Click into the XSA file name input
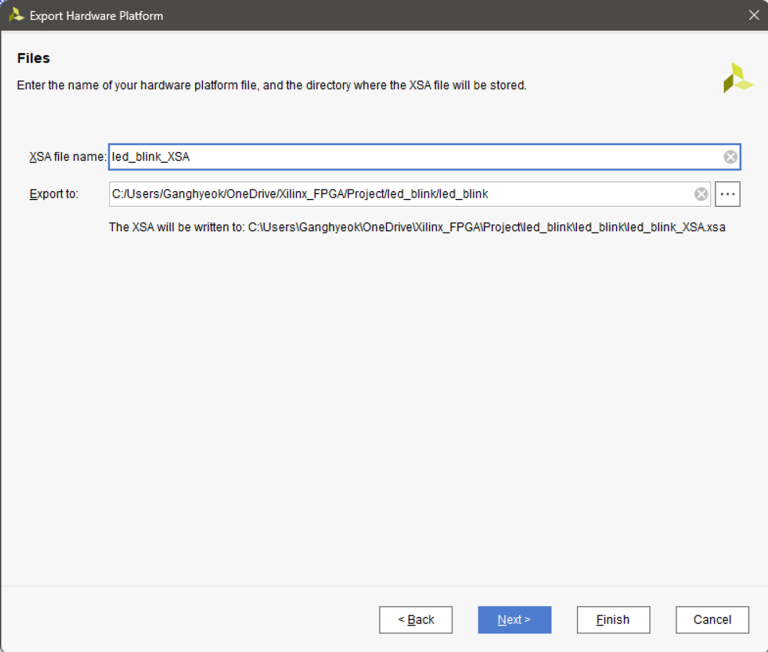The width and height of the screenshot is (768, 652). [x=424, y=157]
